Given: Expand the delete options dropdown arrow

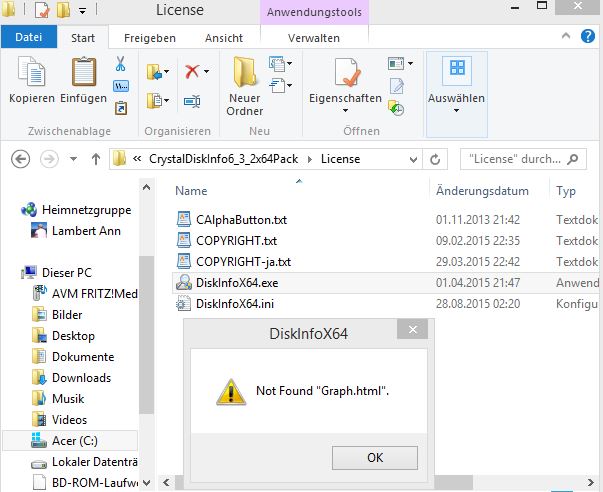Looking at the screenshot, I should click(x=207, y=72).
